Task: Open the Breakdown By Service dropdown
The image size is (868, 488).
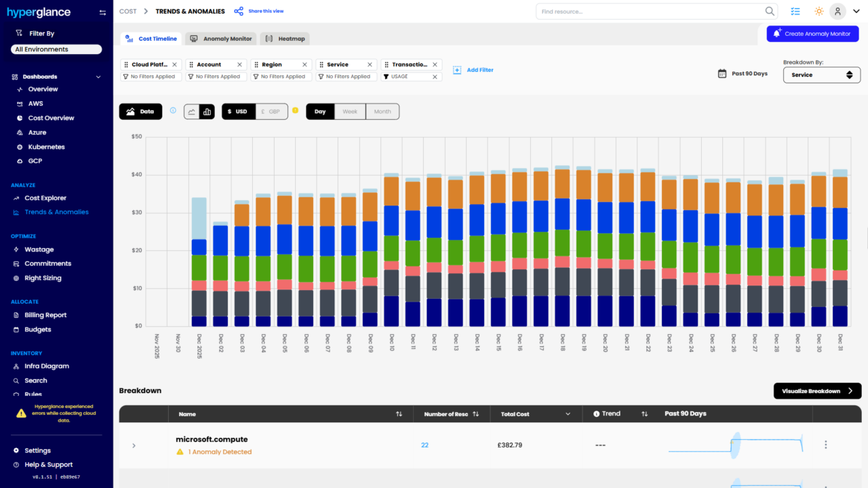Action: tap(822, 75)
